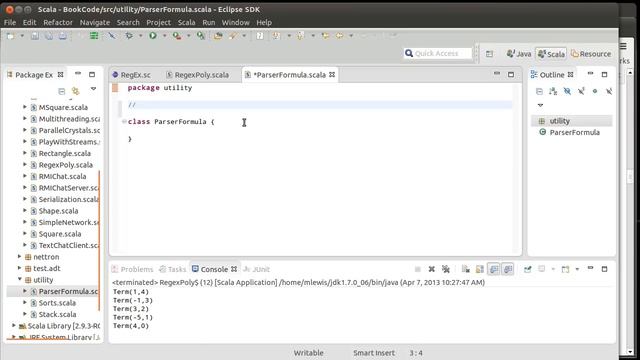Toggle Show Console on Standard Out
The width and height of the screenshot is (640, 360).
point(494,269)
